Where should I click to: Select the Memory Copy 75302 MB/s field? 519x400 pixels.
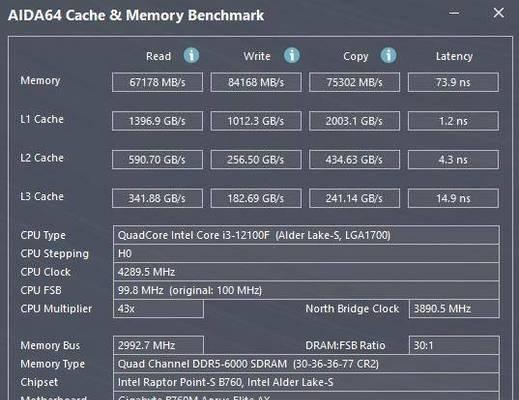tap(354, 82)
